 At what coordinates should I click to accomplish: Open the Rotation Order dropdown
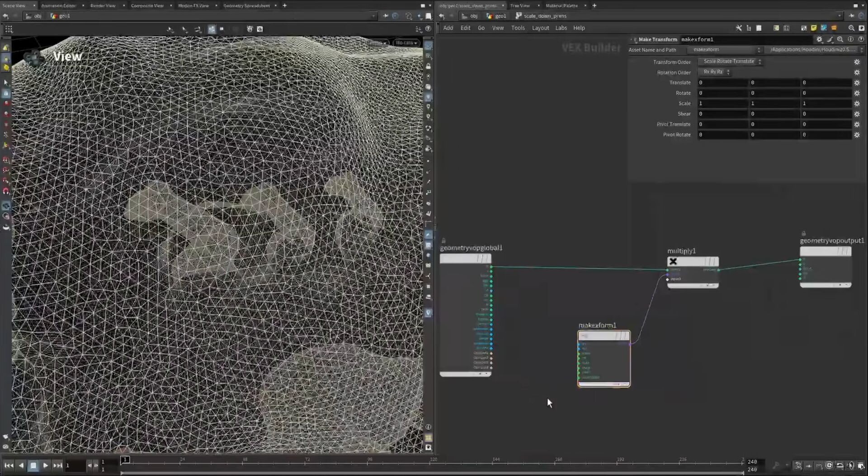click(x=714, y=72)
